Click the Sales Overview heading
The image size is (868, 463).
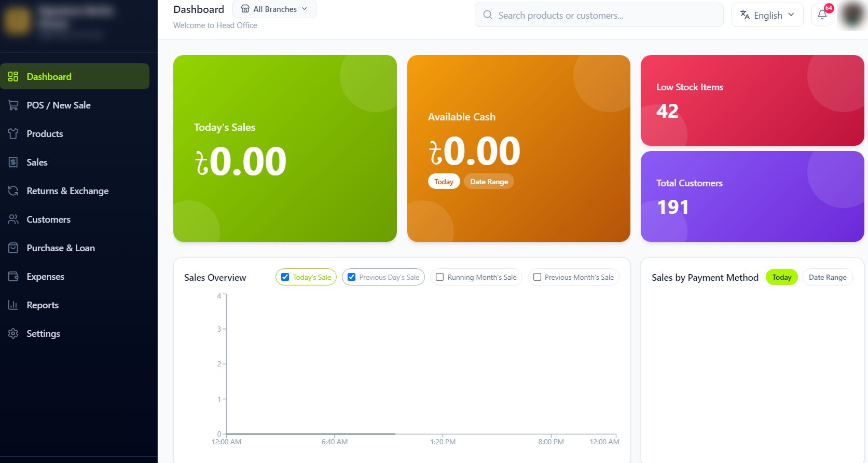(x=215, y=278)
